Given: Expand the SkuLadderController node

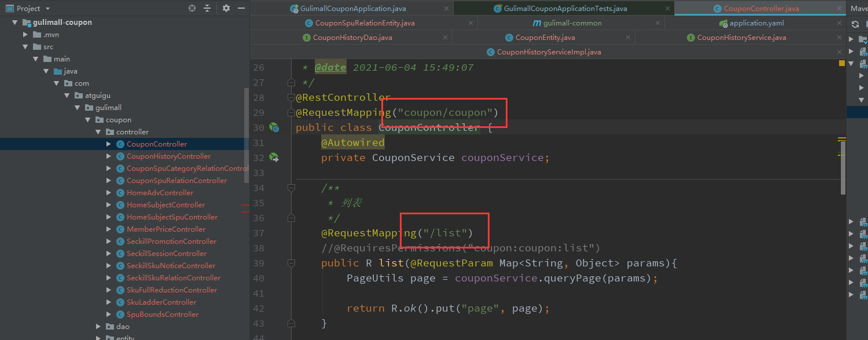Looking at the screenshot, I should pyautogui.click(x=109, y=302).
